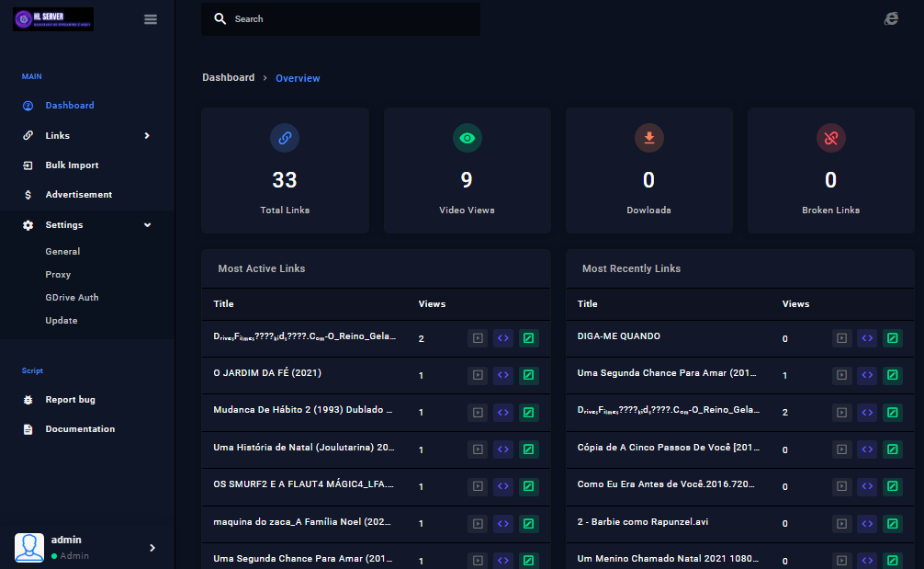
Task: Toggle the hamburger sidebar menu
Action: pos(151,19)
